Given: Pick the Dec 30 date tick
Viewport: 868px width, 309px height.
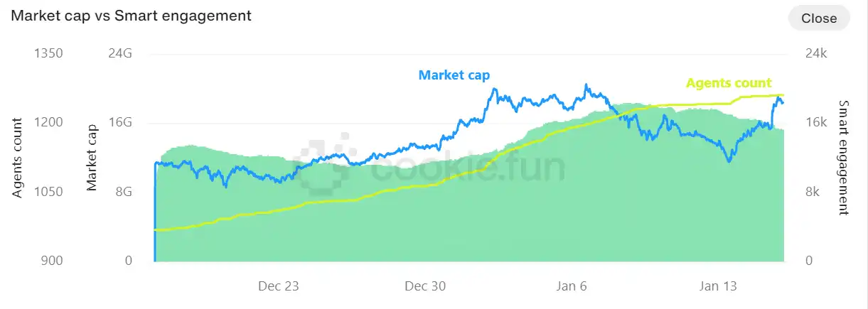Looking at the screenshot, I should [425, 286].
